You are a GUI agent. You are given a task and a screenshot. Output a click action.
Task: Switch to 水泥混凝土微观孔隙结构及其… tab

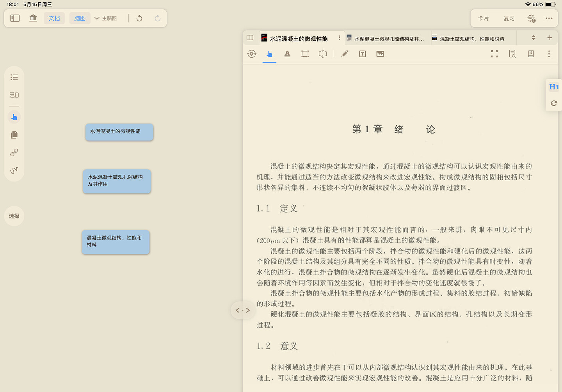389,39
